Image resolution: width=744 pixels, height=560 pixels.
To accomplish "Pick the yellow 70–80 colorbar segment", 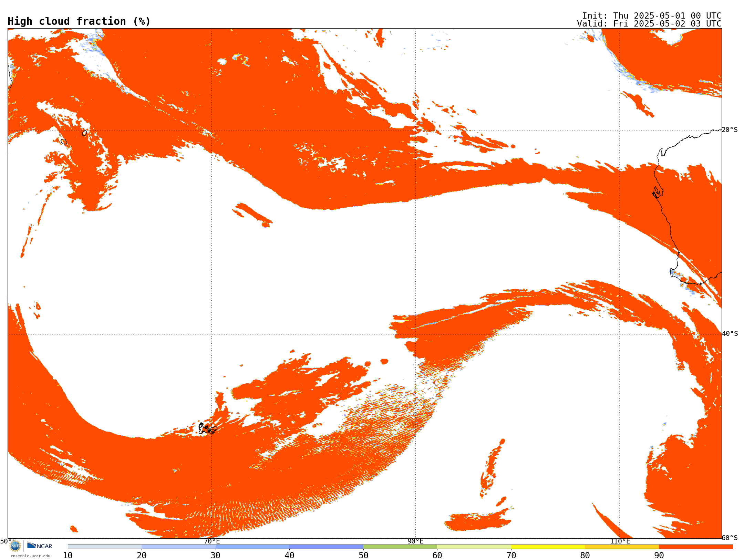I will pos(548,547).
